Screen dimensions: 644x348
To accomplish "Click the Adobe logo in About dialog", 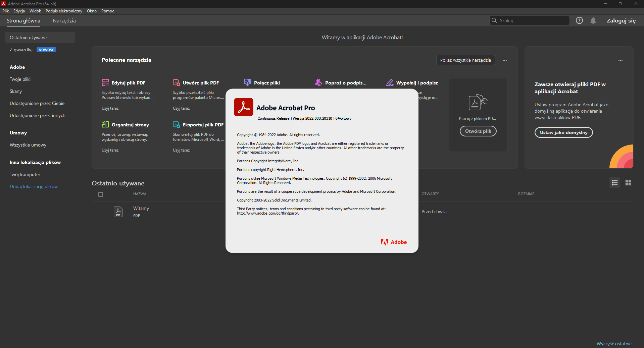I will [x=394, y=242].
